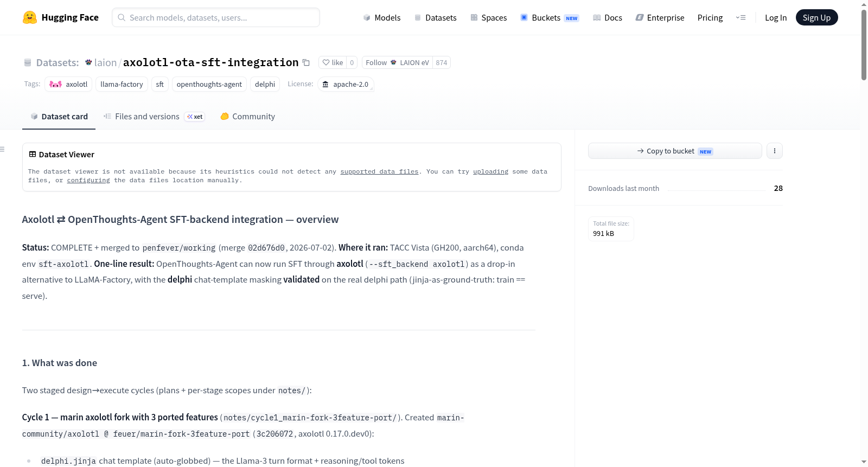Click the Sign Up button
868x467 pixels.
coord(816,17)
